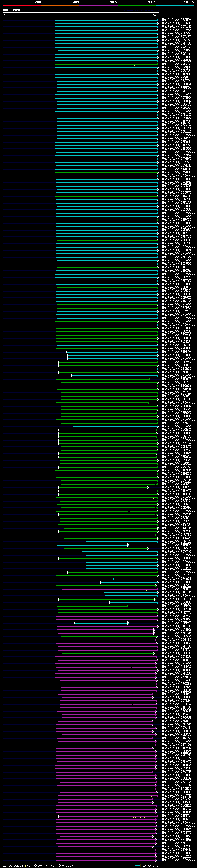
Task: Open hit UniRef100_Q4D936
Action: coord(177,470)
